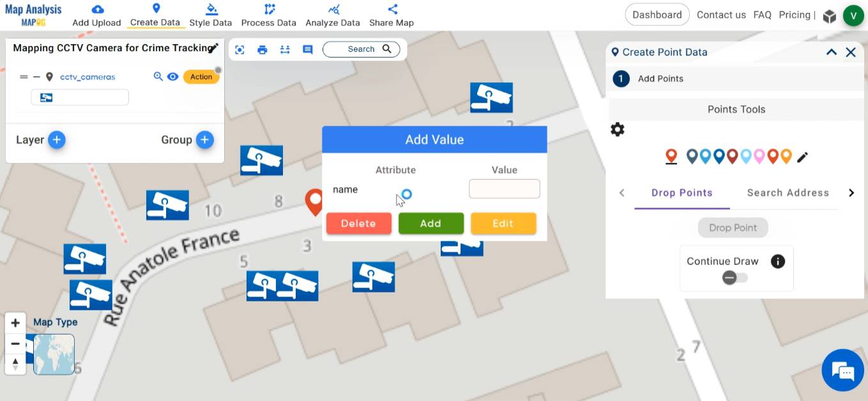Click the cctv_cameras layer name

click(88, 77)
